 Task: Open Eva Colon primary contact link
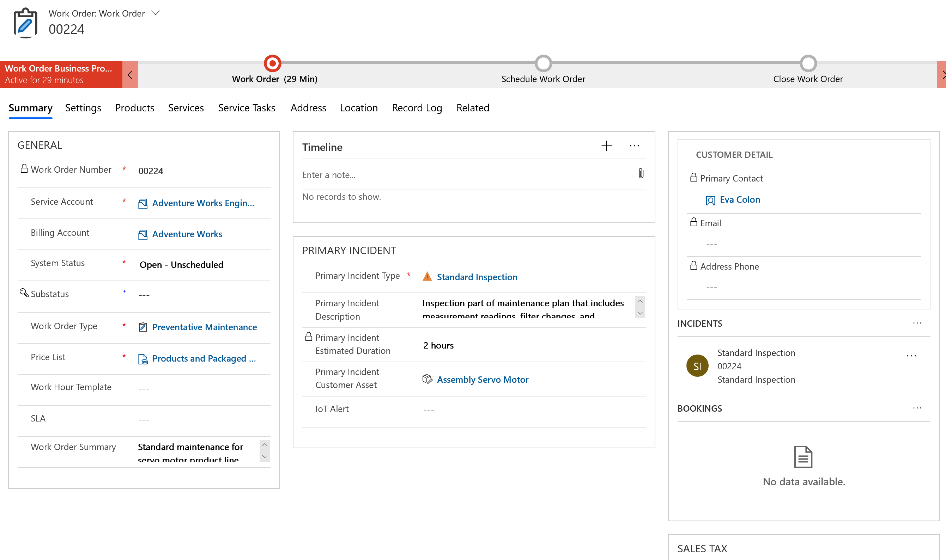[x=740, y=199]
